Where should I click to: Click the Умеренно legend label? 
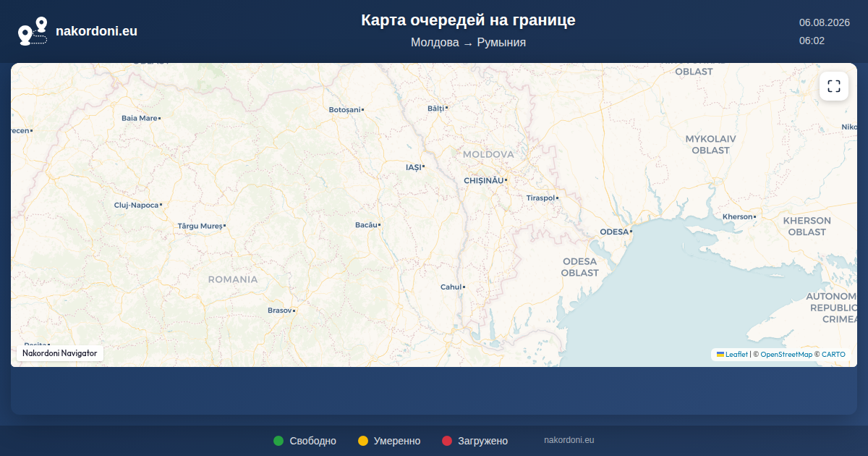[397, 441]
